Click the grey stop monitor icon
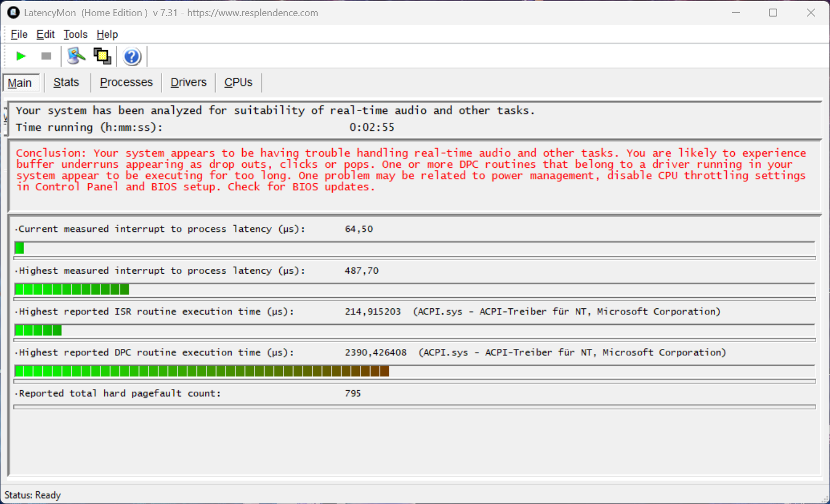 47,56
